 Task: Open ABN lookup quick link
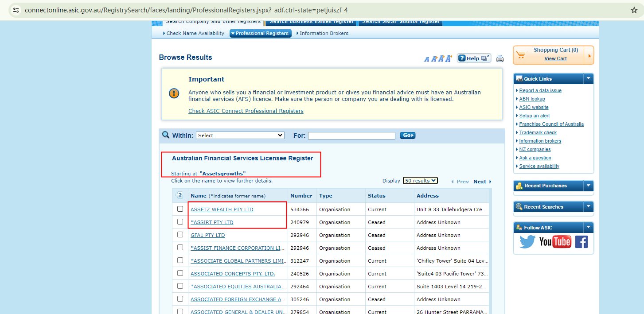click(x=532, y=99)
